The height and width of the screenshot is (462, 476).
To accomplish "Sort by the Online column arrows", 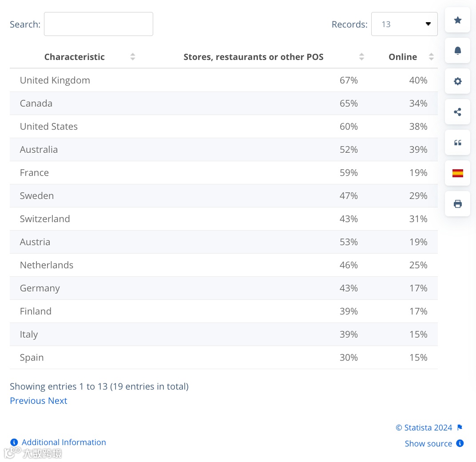I will [x=431, y=57].
